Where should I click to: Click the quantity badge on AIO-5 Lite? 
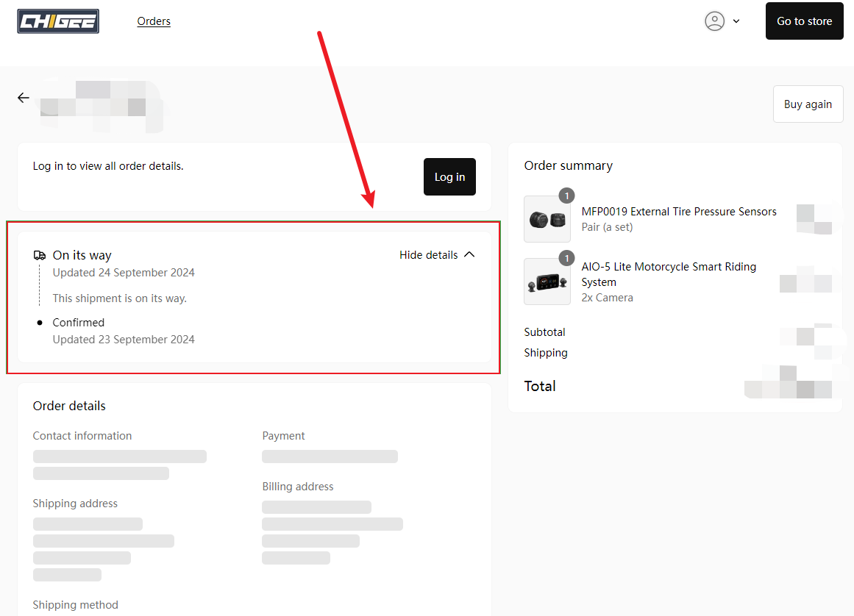coord(566,258)
